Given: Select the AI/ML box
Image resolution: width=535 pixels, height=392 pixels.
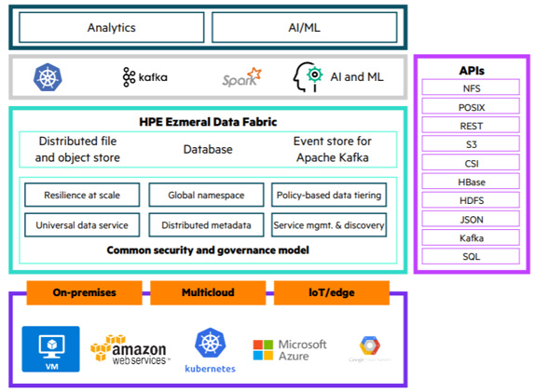Looking at the screenshot, I should 305,27.
